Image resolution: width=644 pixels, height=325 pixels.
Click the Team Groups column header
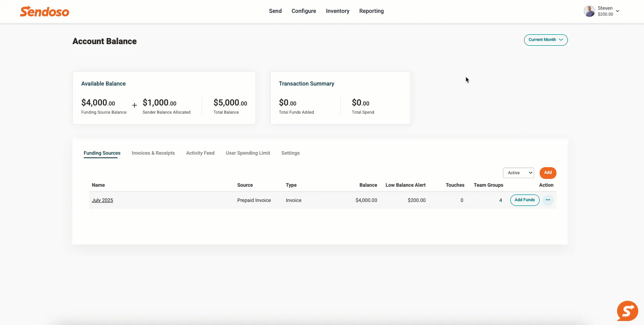pyautogui.click(x=488, y=185)
